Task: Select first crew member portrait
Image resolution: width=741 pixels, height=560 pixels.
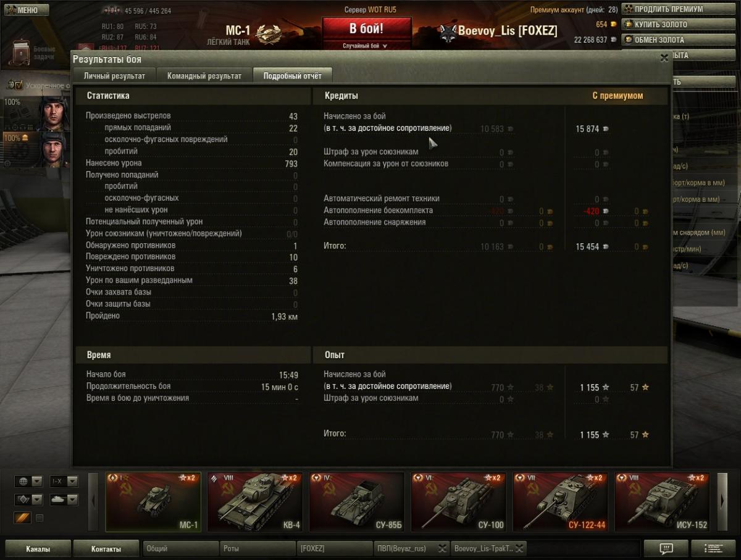Action: (54, 113)
